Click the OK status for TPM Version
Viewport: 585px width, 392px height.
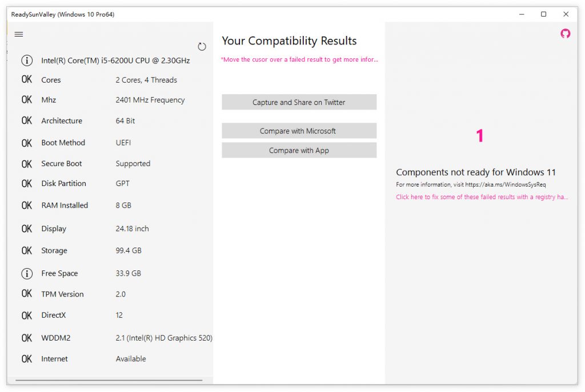click(x=27, y=294)
